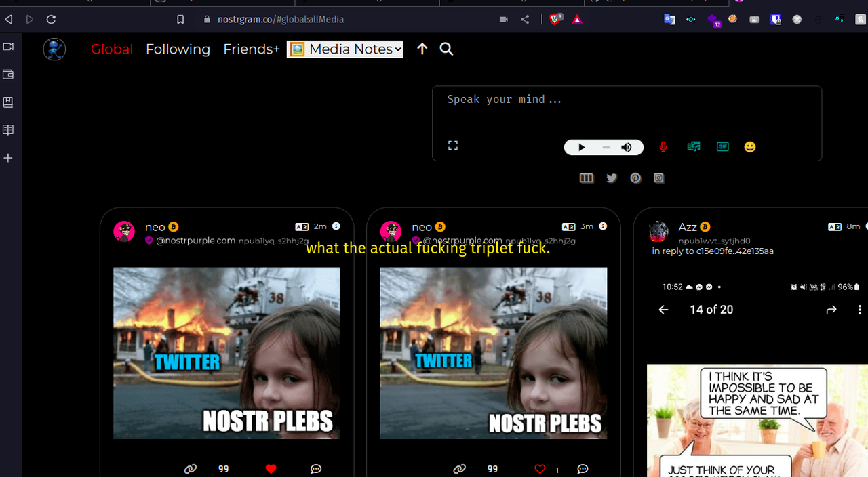Open search with the magnifier icon
Image resolution: width=868 pixels, height=477 pixels.
pyautogui.click(x=446, y=49)
